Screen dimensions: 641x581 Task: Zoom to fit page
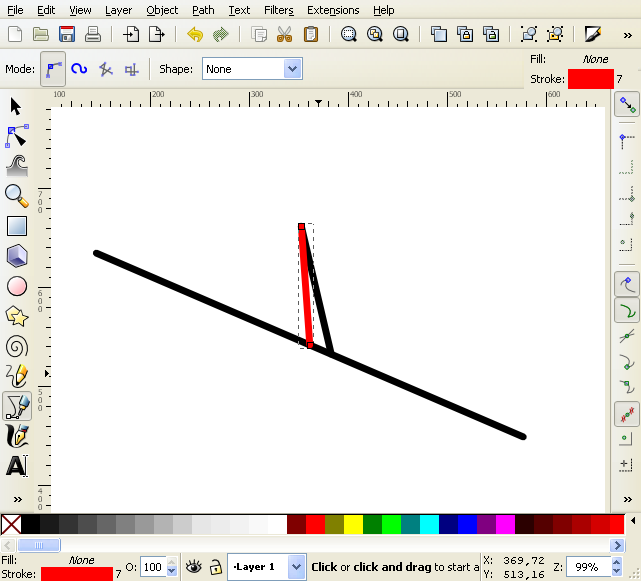click(x=401, y=34)
